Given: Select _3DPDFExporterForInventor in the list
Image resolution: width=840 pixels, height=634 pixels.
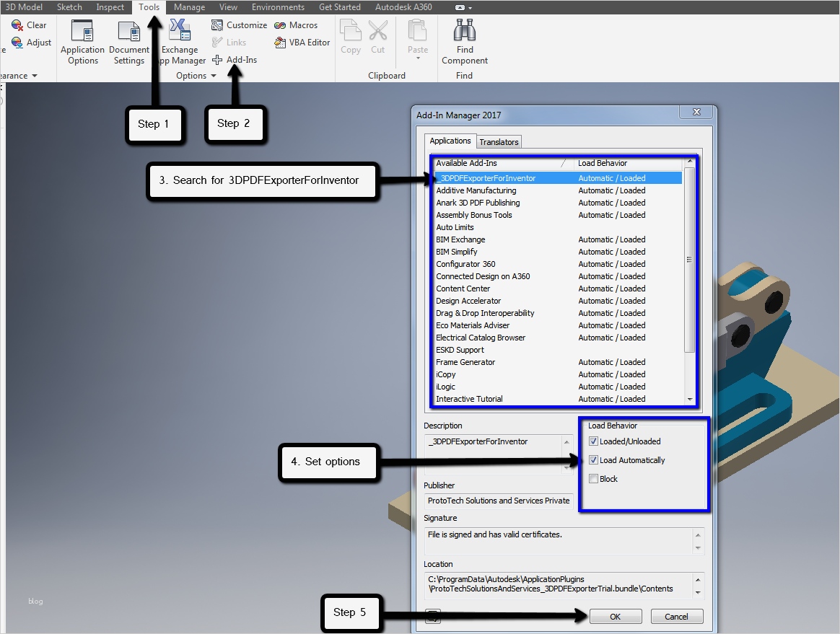Looking at the screenshot, I should (558, 177).
